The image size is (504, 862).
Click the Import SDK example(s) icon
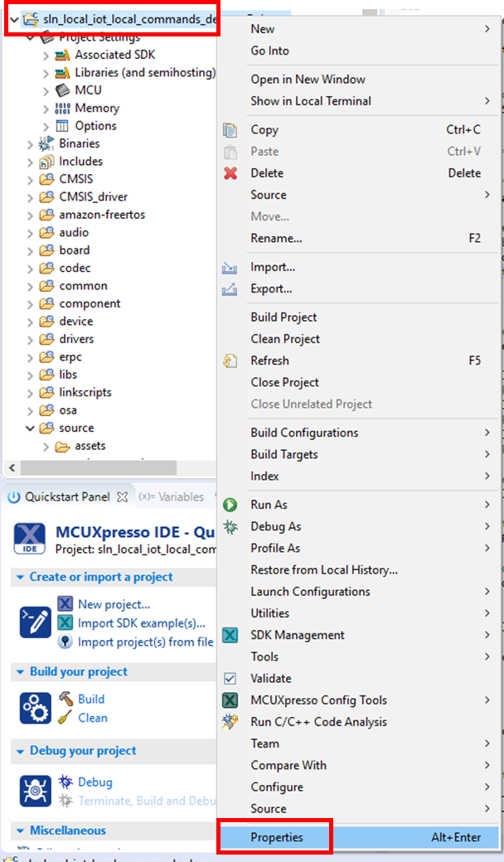click(x=65, y=622)
